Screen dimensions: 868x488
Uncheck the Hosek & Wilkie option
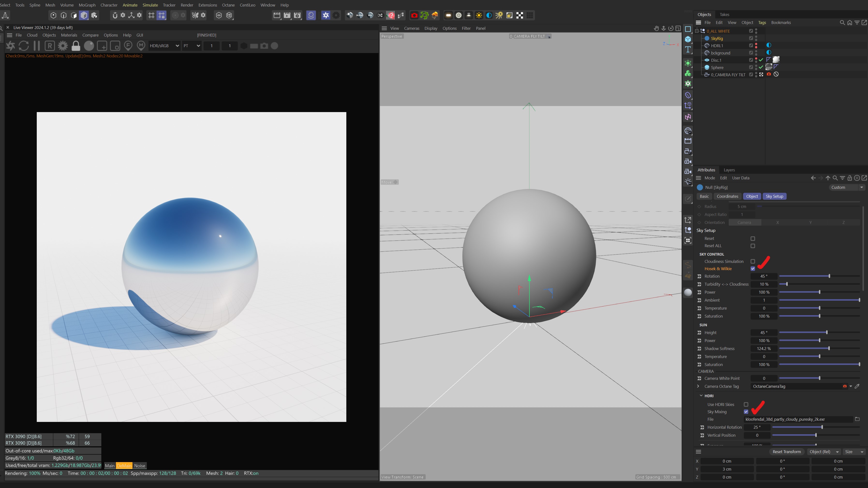click(x=753, y=269)
